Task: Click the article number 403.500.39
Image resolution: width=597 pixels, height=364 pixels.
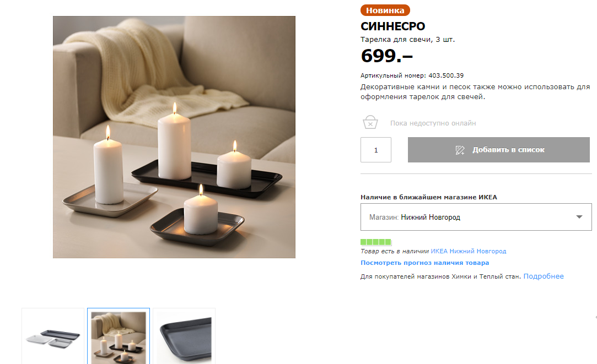Action: (x=446, y=75)
